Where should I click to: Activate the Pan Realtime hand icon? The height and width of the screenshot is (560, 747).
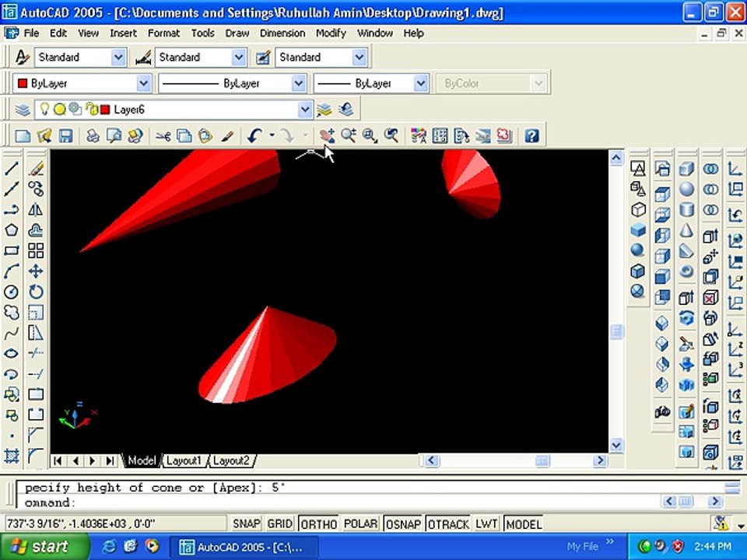(x=327, y=136)
